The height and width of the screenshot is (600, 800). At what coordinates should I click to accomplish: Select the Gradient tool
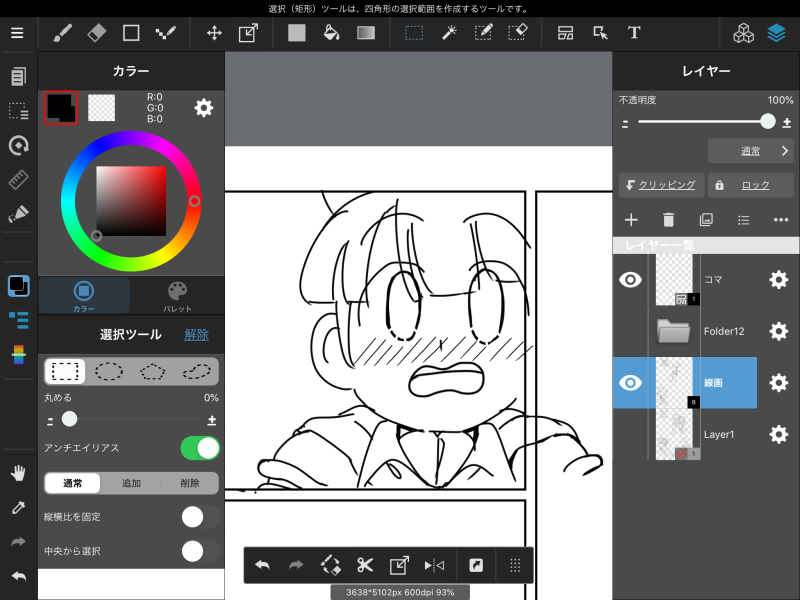(x=366, y=33)
